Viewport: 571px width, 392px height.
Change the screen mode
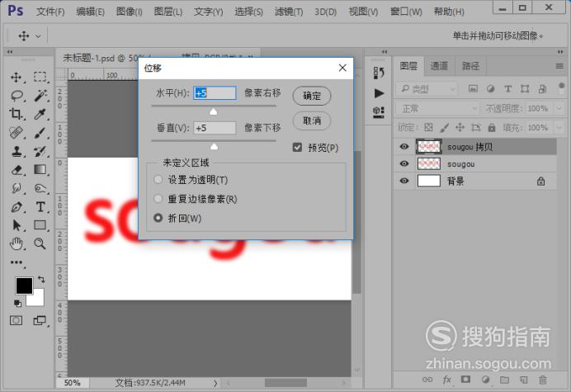pos(40,320)
